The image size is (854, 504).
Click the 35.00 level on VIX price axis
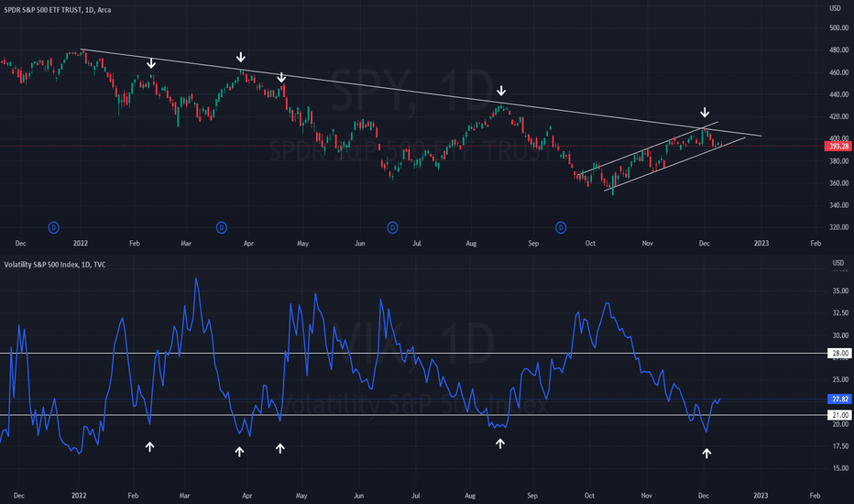tap(840, 291)
